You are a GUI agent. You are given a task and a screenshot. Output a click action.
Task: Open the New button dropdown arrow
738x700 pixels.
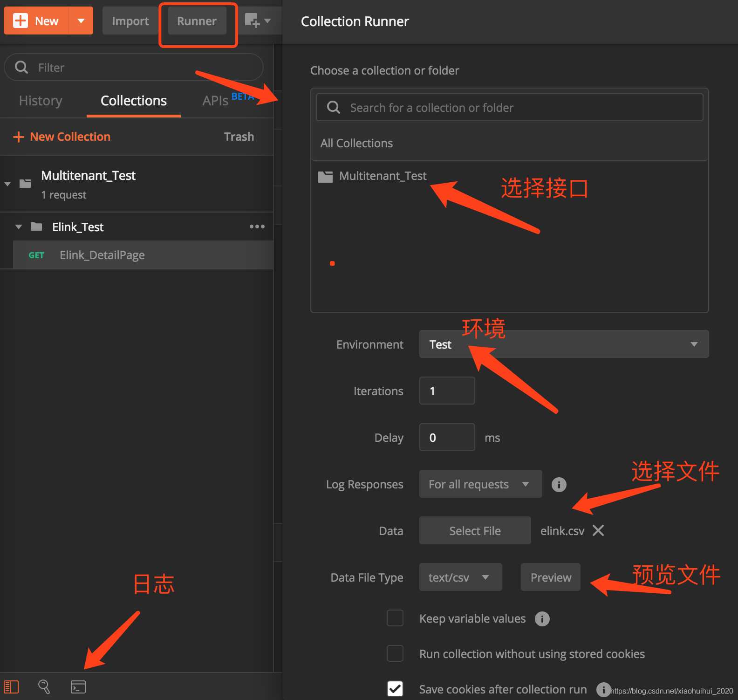click(81, 21)
